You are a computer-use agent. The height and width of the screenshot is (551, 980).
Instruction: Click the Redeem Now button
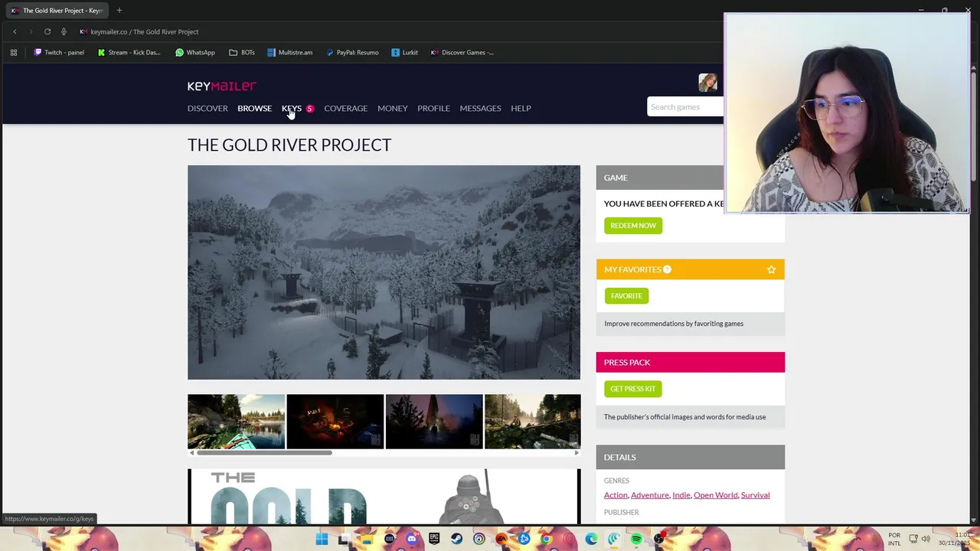(x=633, y=226)
